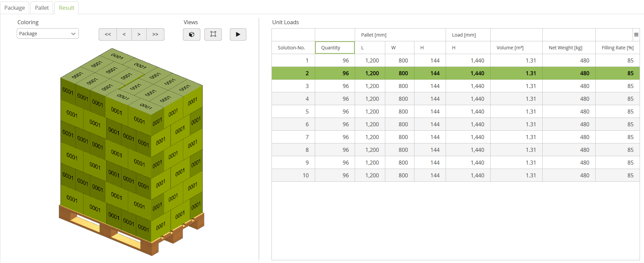The image size is (644, 263).
Task: Select solution number 9 row
Action: point(456,163)
